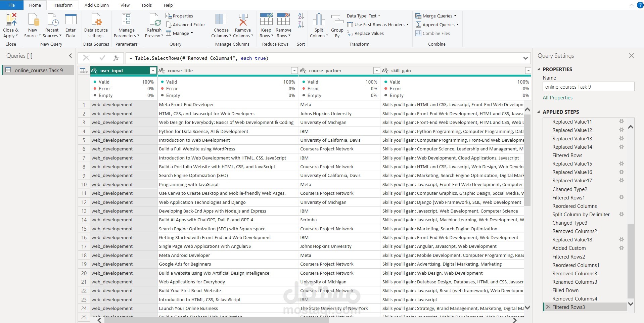Viewport: 644px width, 323px height.
Task: Expand the formula bar
Action: point(525,58)
